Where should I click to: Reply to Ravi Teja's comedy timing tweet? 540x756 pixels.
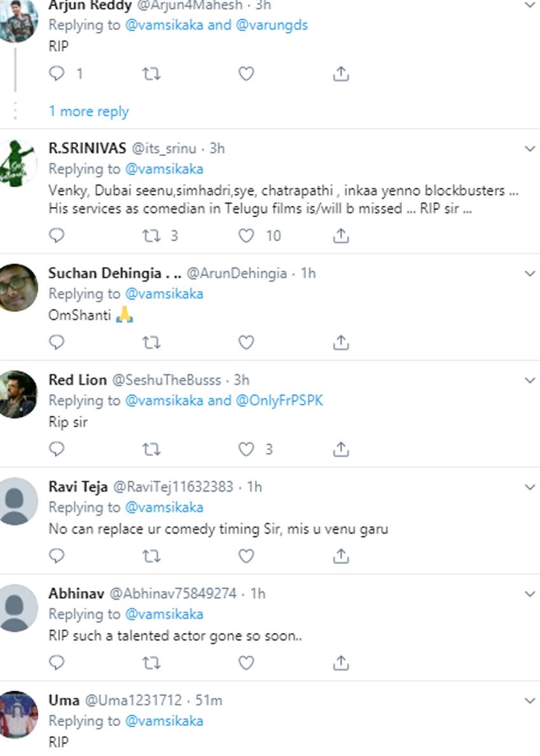point(57,557)
